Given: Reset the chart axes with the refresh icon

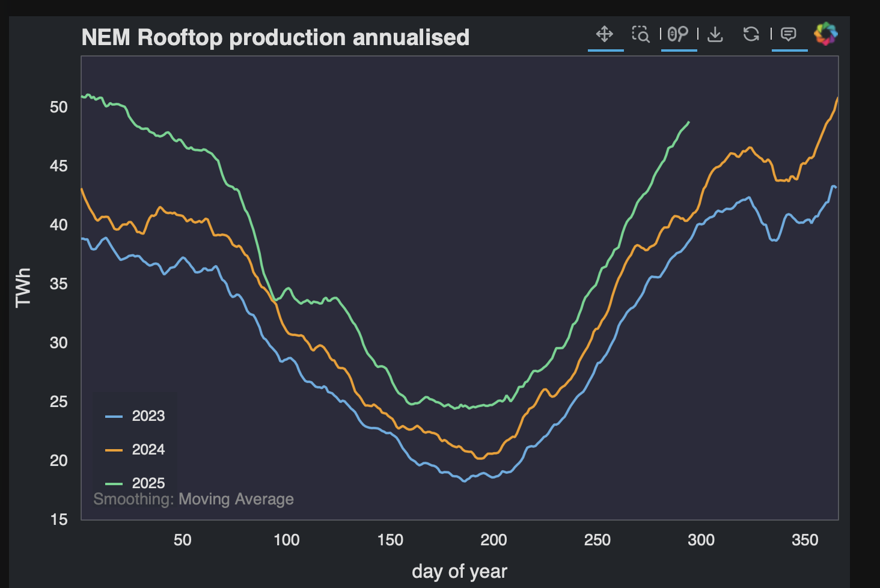Looking at the screenshot, I should 750,34.
